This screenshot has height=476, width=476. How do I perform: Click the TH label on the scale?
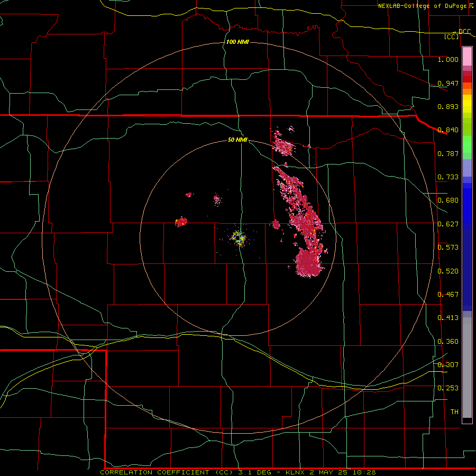[x=454, y=411]
